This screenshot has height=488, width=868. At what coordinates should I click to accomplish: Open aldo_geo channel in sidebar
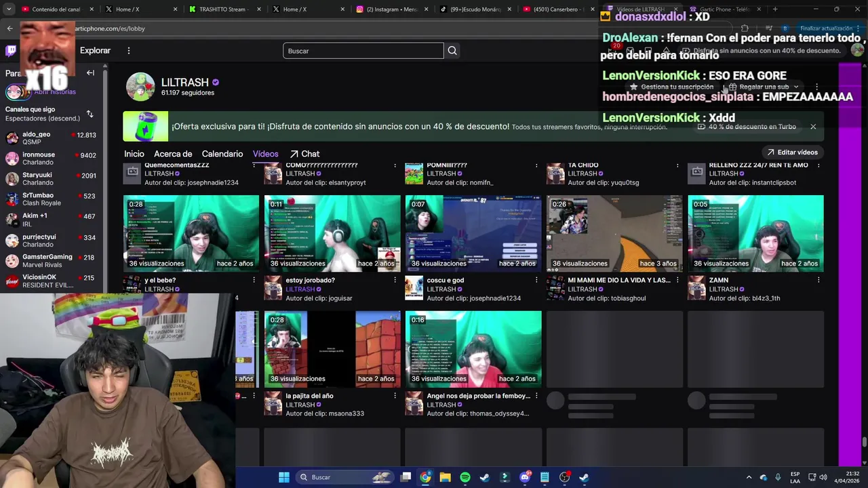(52, 138)
